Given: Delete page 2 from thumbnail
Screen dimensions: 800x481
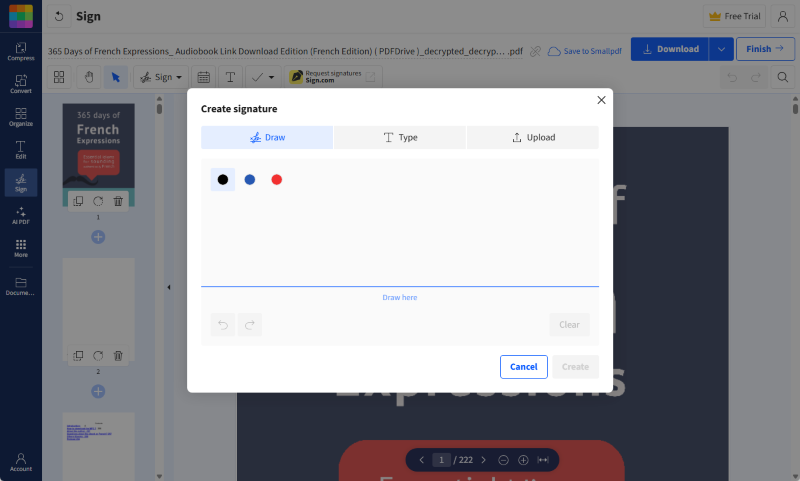Looking at the screenshot, I should [118, 356].
